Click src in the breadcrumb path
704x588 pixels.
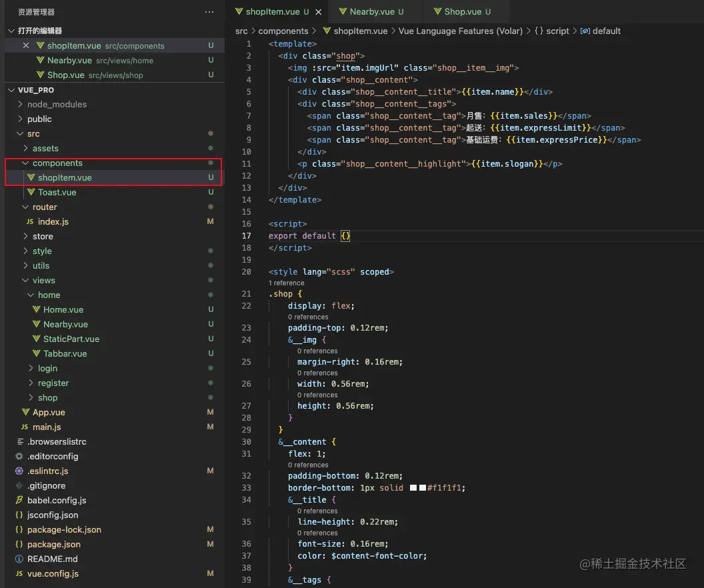(241, 31)
